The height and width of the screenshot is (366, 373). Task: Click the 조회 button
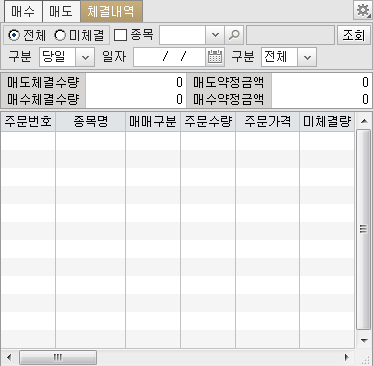click(354, 35)
